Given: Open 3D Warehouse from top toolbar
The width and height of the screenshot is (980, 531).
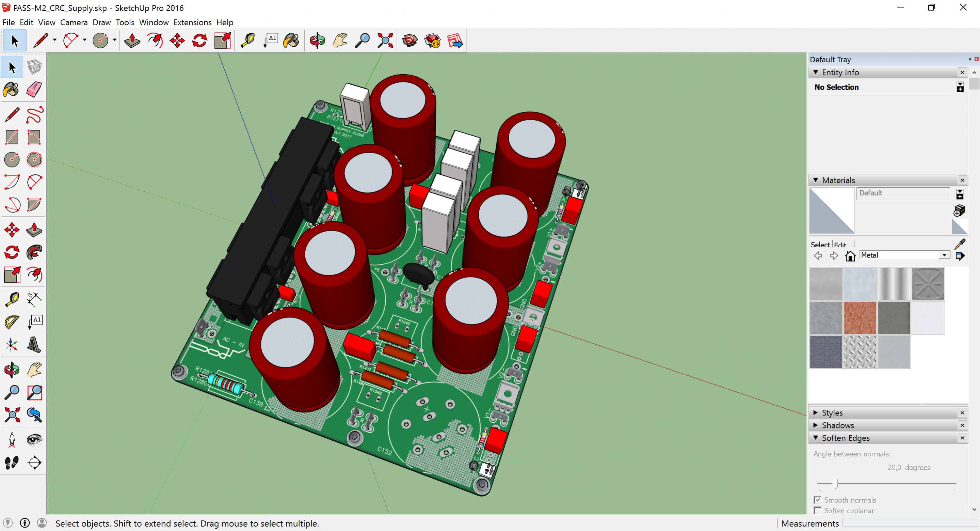Looking at the screenshot, I should pyautogui.click(x=410, y=40).
